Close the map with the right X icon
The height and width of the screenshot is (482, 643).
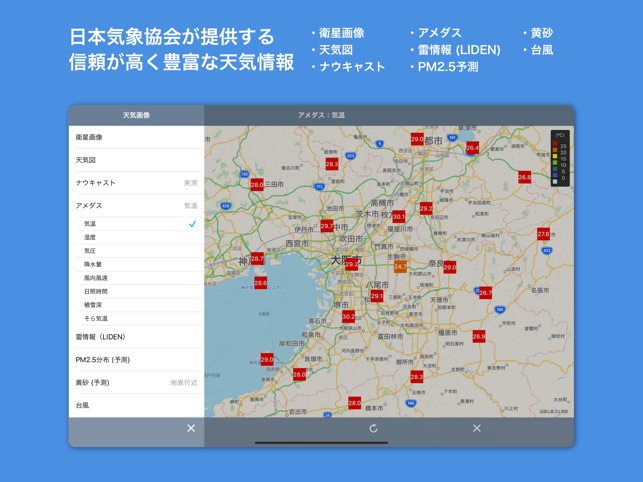point(477,428)
